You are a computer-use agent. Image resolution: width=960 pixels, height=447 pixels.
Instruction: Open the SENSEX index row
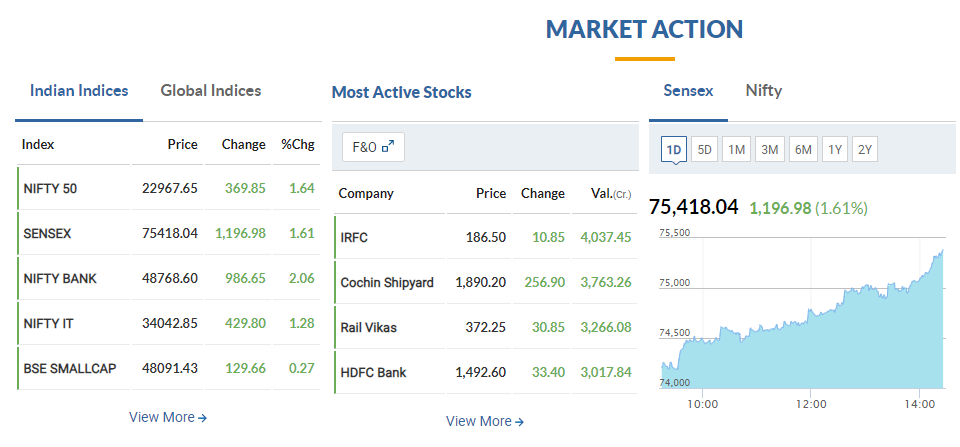pos(168,233)
